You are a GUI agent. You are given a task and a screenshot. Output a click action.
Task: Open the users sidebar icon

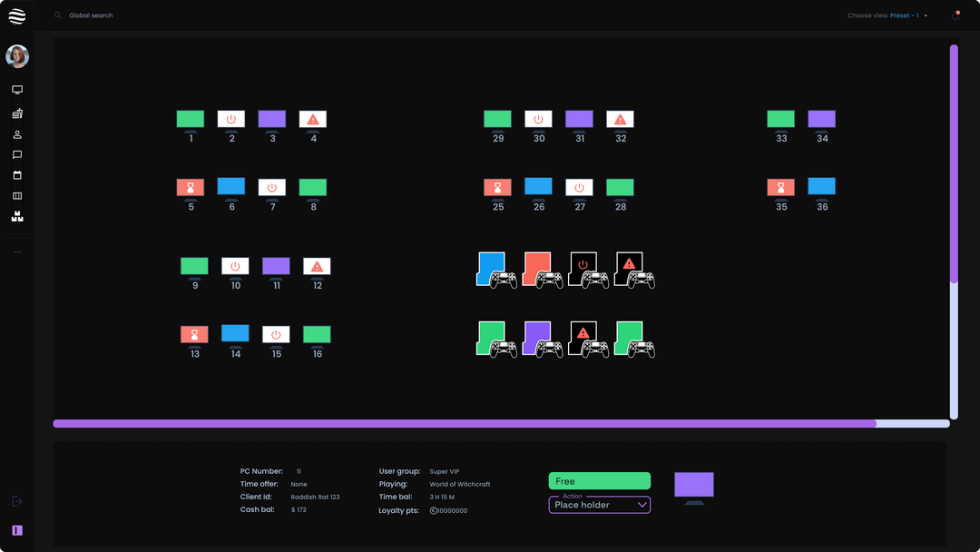pyautogui.click(x=17, y=134)
